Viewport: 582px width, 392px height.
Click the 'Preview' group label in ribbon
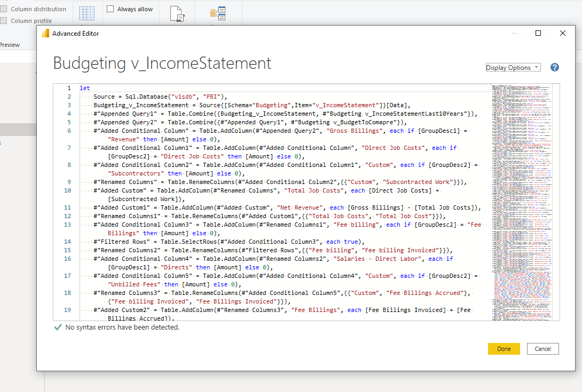[x=10, y=45]
